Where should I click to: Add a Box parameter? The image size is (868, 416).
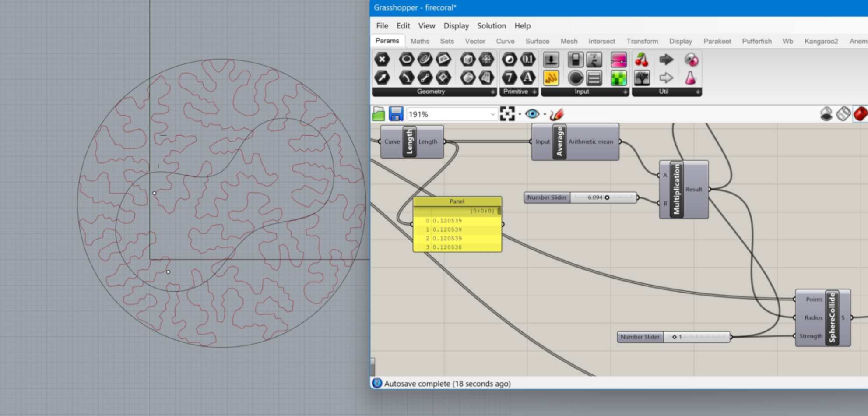tap(467, 59)
